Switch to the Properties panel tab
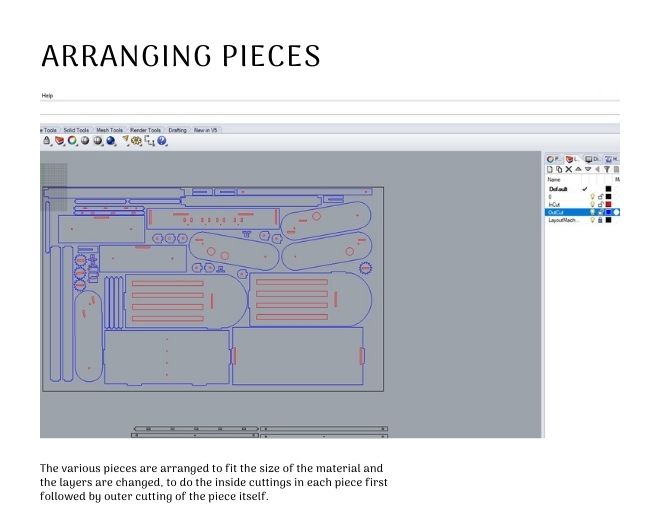Viewport: 660px width, 528px height. tap(553, 159)
